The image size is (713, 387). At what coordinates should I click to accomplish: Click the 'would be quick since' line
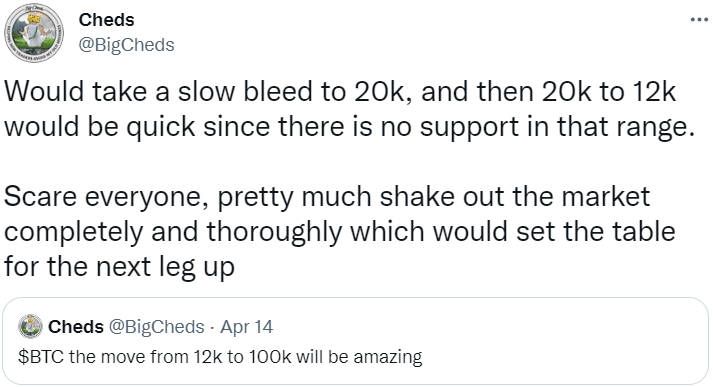(350, 126)
